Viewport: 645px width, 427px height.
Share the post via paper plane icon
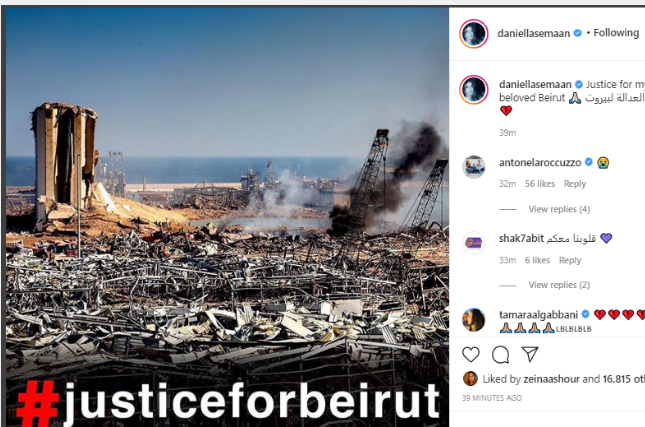[530, 354]
